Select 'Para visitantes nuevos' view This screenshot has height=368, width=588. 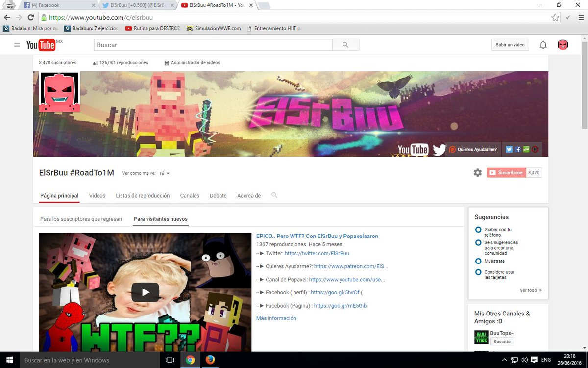(161, 219)
